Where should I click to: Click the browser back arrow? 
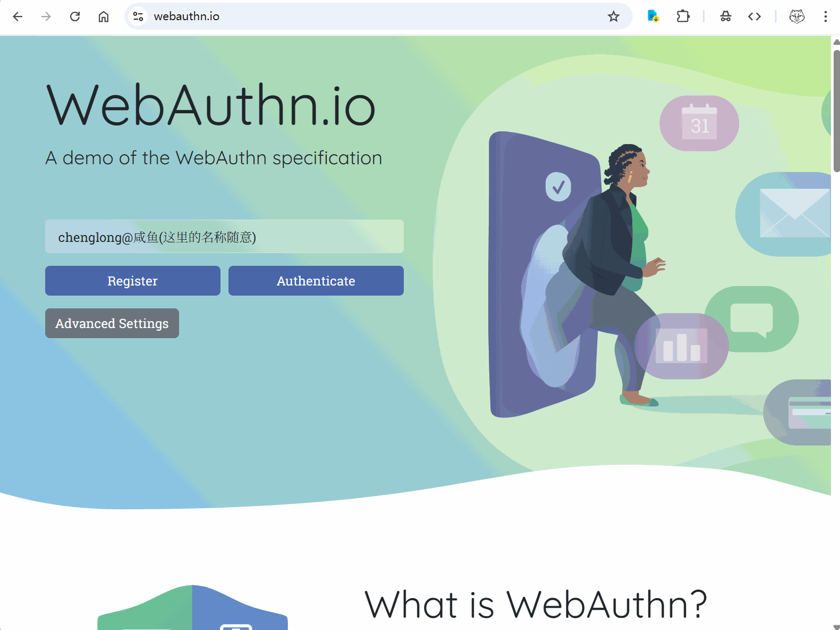pos(18,16)
